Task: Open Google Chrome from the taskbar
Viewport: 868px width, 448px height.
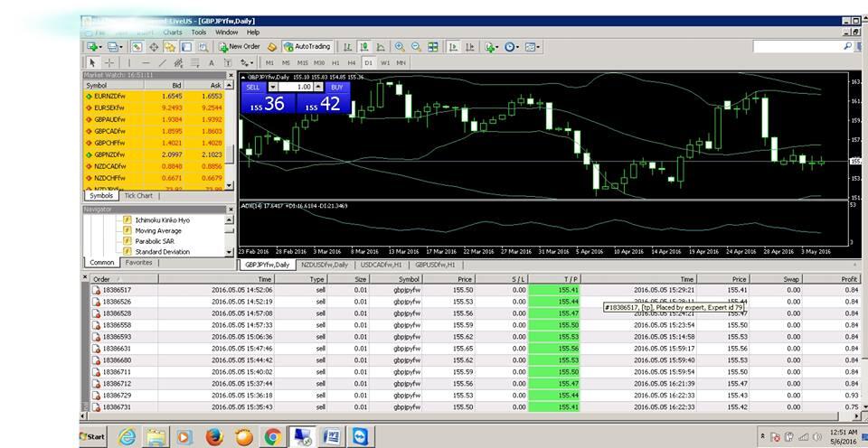Action: click(x=273, y=437)
